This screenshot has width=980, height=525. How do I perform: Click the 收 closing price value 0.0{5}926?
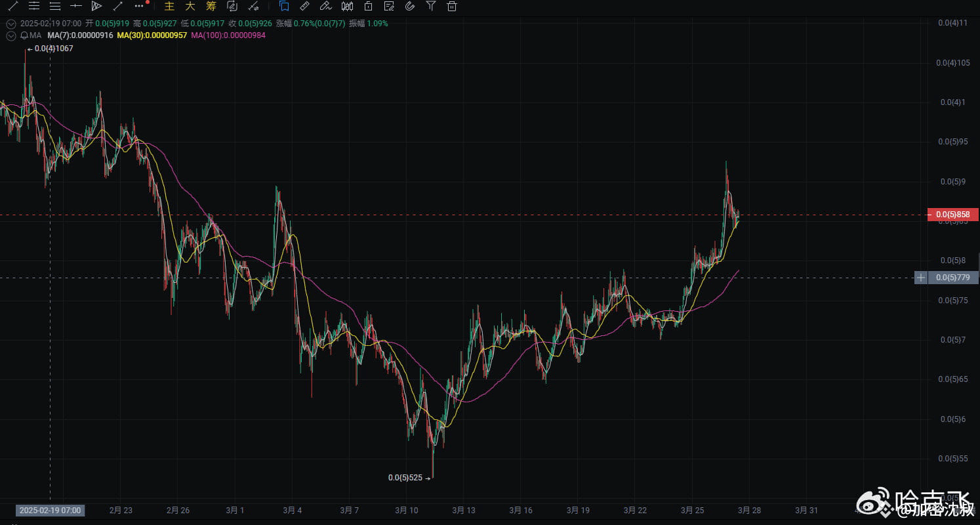(255, 23)
